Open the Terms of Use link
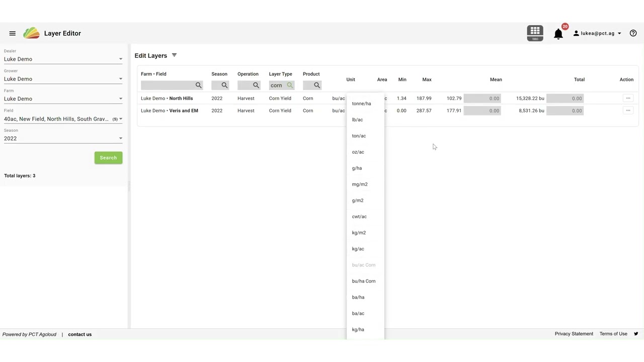Viewport: 644px width, 362px height. coord(613,334)
